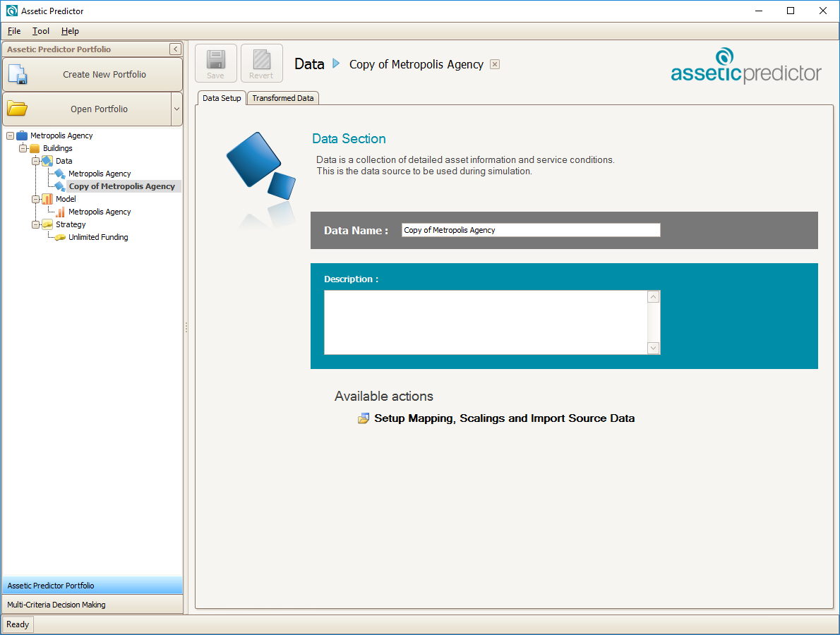Click the Model bar chart icon
This screenshot has height=635, width=840.
pyautogui.click(x=47, y=199)
